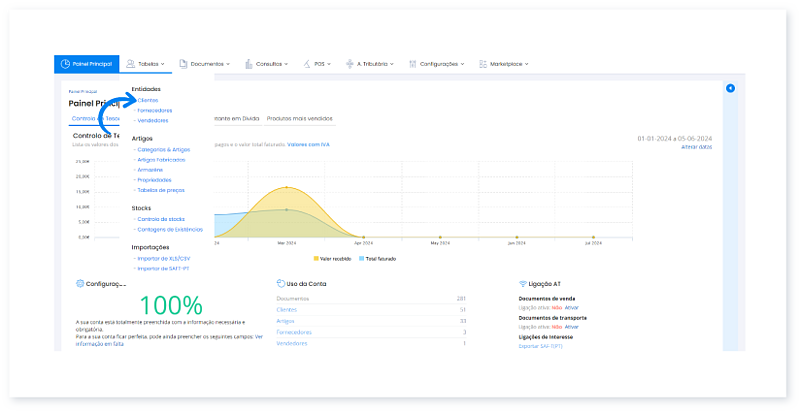The width and height of the screenshot is (800, 411).
Task: Expand the Documentos dropdown arrow
Action: pos(228,64)
